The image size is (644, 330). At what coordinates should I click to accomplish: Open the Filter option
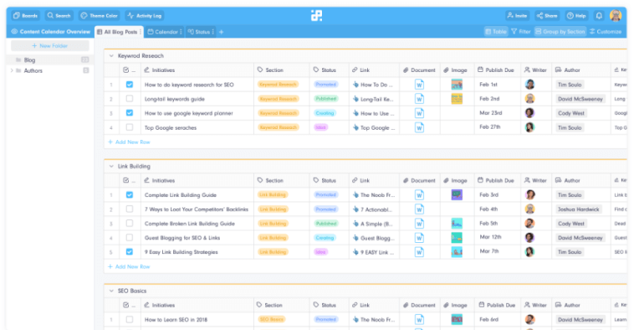click(x=521, y=32)
